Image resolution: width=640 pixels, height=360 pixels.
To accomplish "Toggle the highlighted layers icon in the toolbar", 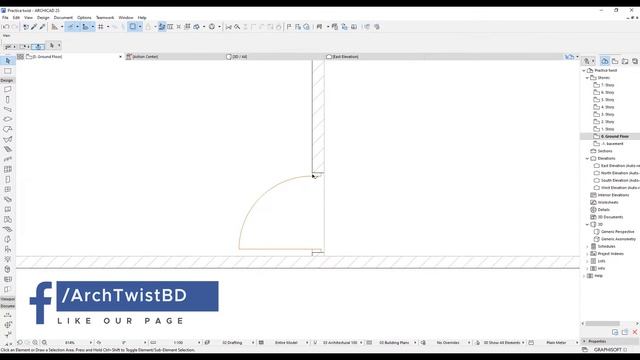I will click(x=162, y=27).
